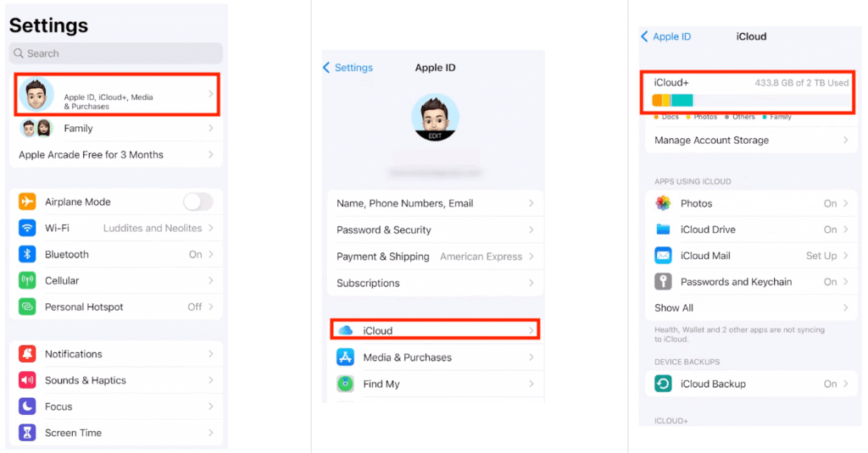Click the American Express payment value
The height and width of the screenshot is (453, 868).
[481, 256]
